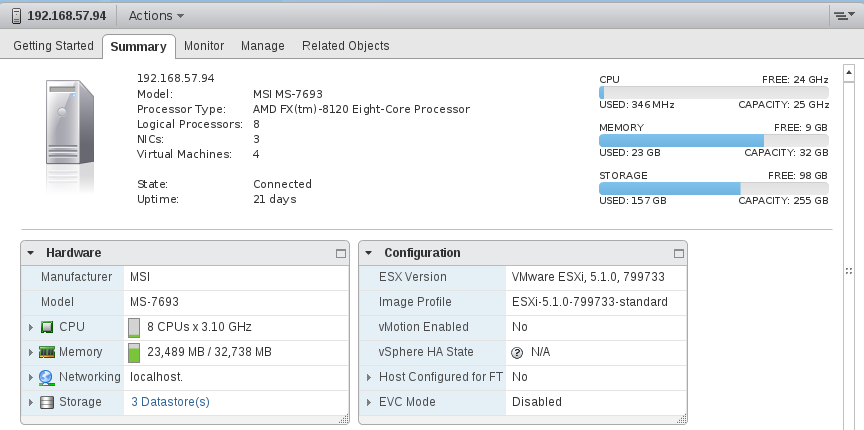Viewport: 864px width, 430px height.
Task: Open the Actions dropdown menu
Action: [156, 15]
